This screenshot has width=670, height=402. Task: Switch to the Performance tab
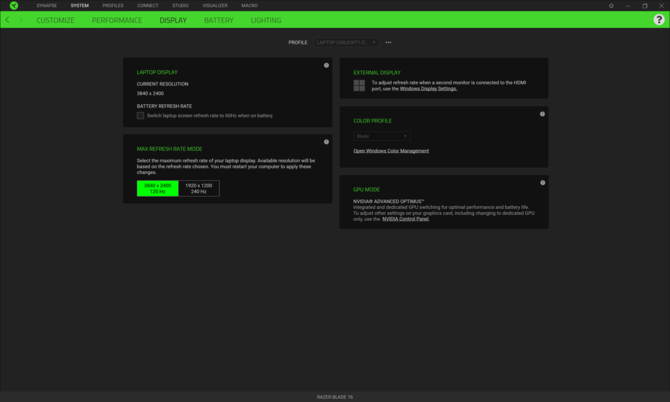click(117, 20)
